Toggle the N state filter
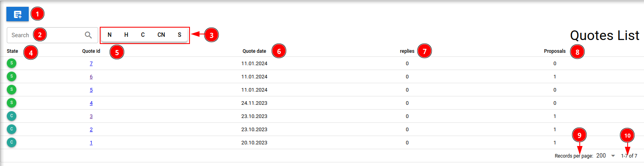 (x=110, y=35)
